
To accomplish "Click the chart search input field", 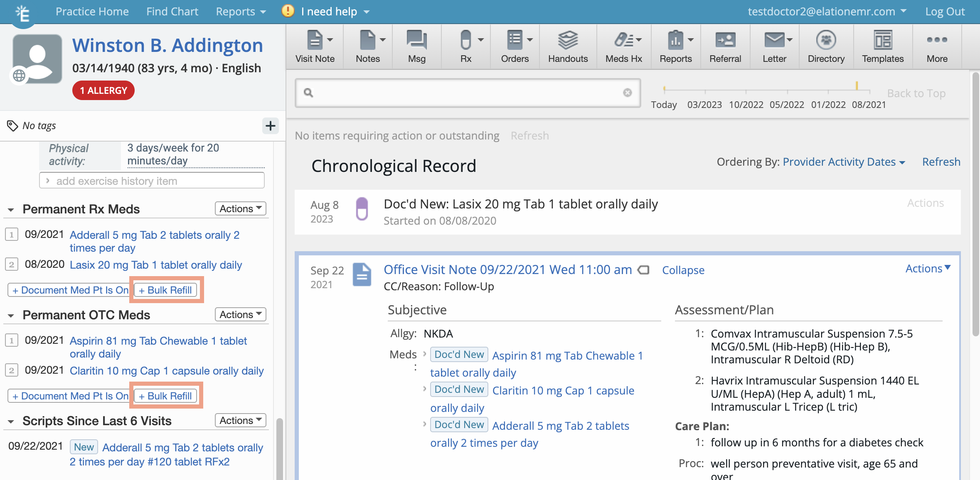I will 468,93.
